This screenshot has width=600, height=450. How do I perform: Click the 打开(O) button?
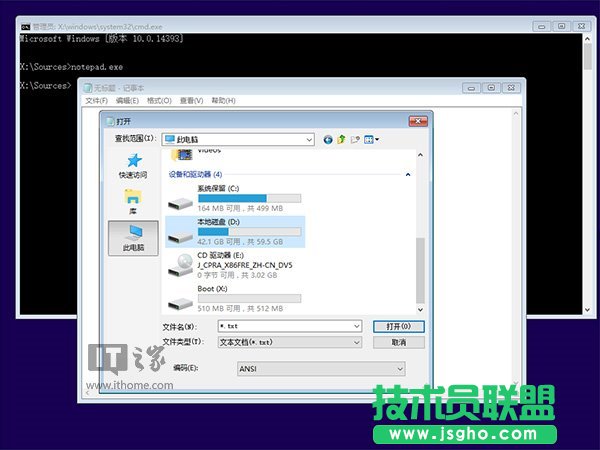(398, 326)
